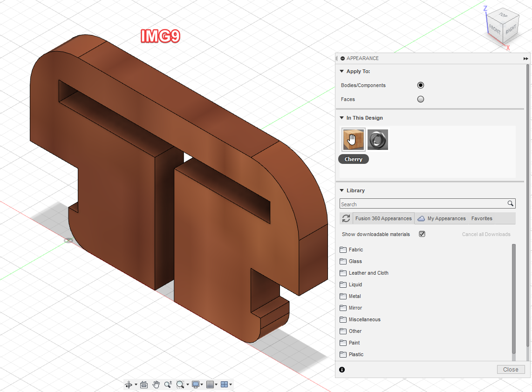Click the Cherry tooltip label

[x=354, y=159]
